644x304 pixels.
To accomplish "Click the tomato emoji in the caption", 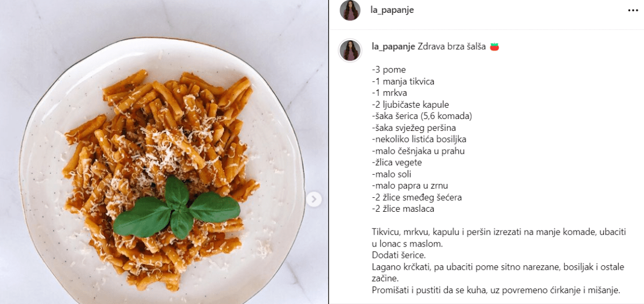I will 494,47.
